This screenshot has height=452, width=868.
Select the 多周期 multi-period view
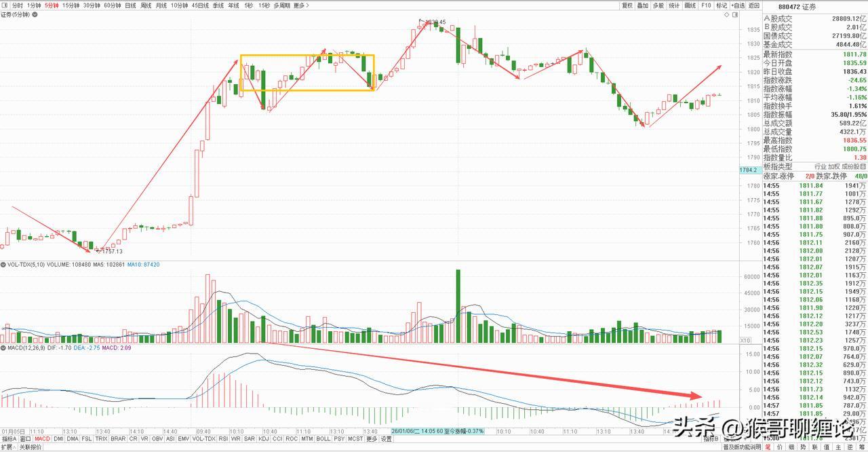(x=282, y=5)
